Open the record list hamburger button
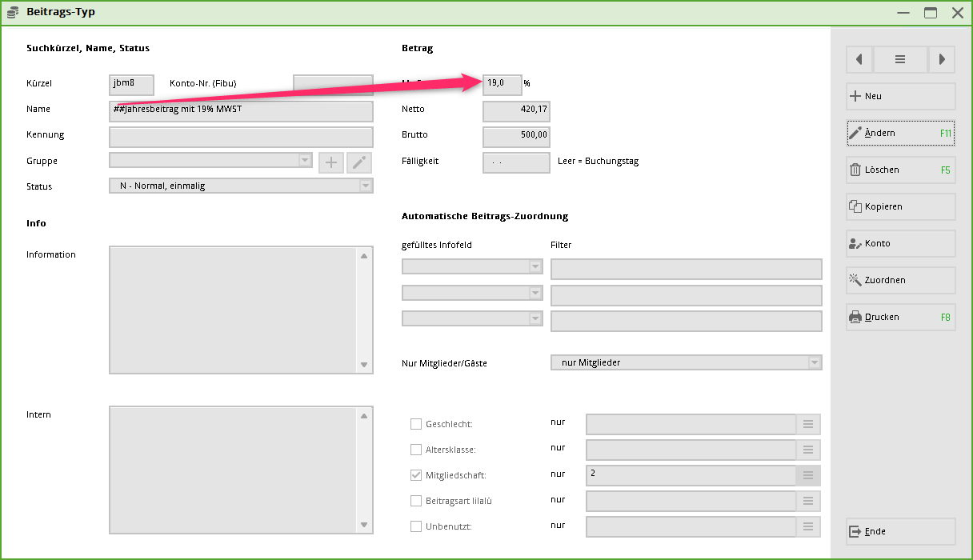Viewport: 973px width, 560px height. (x=900, y=59)
